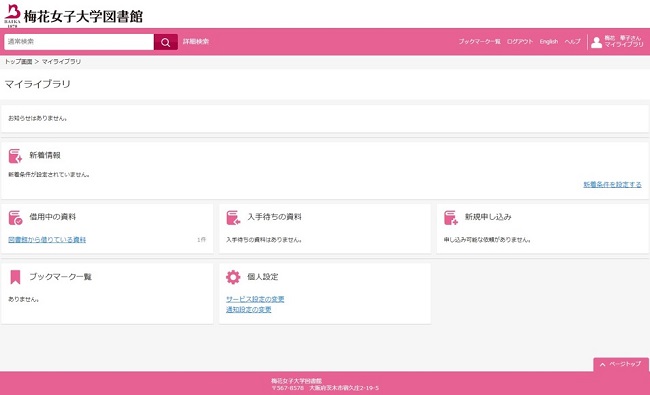Click the Baika library logo

click(12, 15)
